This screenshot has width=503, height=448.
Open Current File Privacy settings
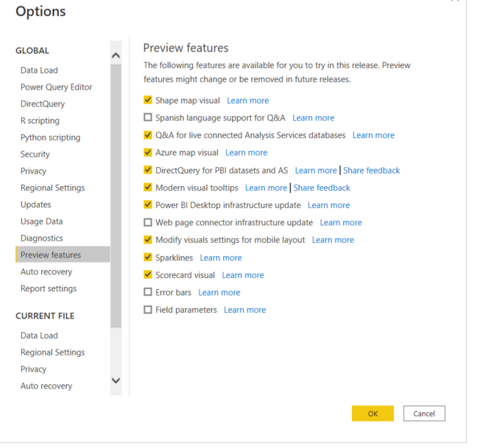click(34, 369)
